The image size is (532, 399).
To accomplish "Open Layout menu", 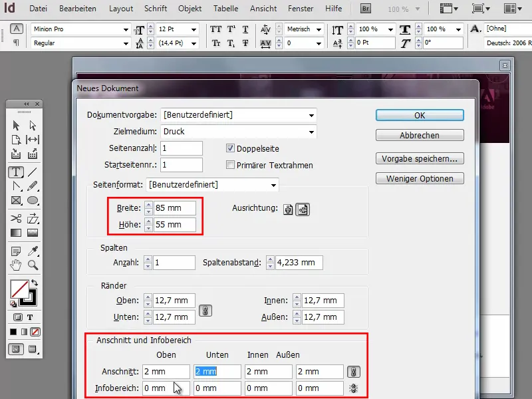I will pos(121,9).
